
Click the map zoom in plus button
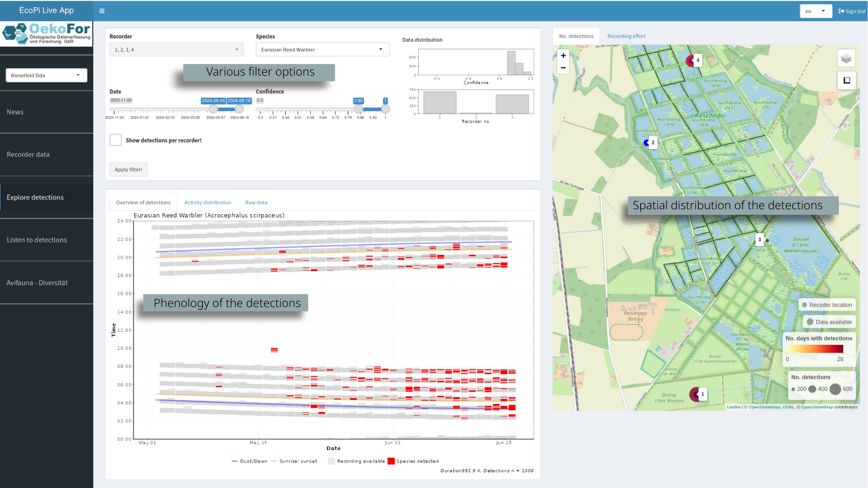coord(563,55)
